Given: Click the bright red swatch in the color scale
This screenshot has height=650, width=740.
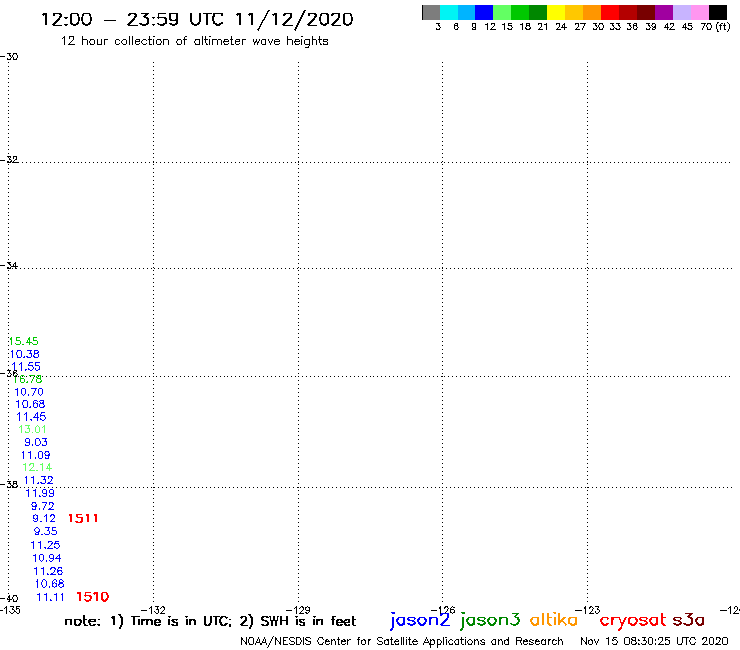Looking at the screenshot, I should pyautogui.click(x=610, y=12).
